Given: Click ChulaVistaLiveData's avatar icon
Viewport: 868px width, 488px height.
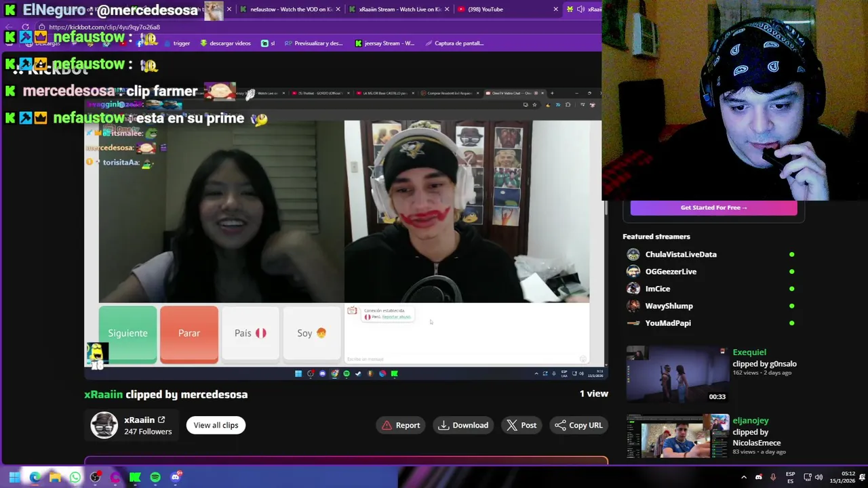Looking at the screenshot, I should pos(633,254).
